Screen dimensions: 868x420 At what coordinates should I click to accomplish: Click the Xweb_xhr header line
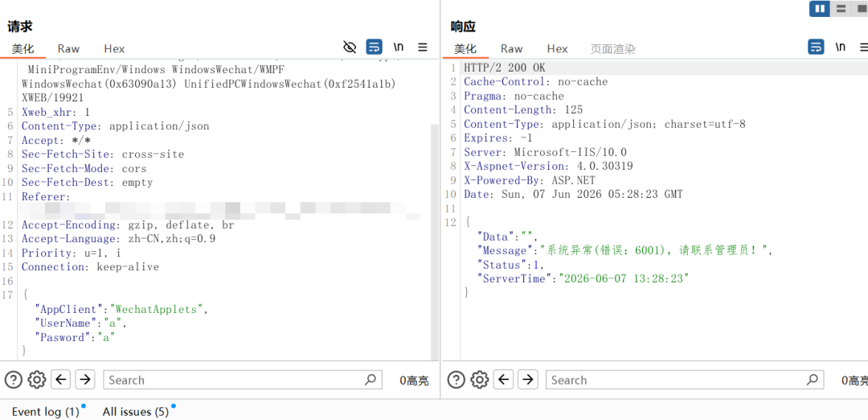tap(56, 111)
